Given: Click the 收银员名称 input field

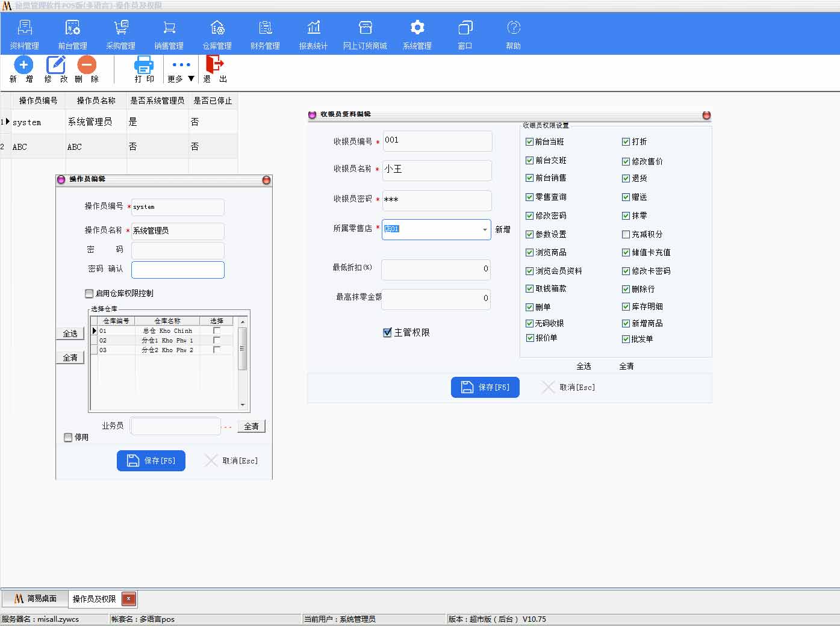Looking at the screenshot, I should click(437, 170).
